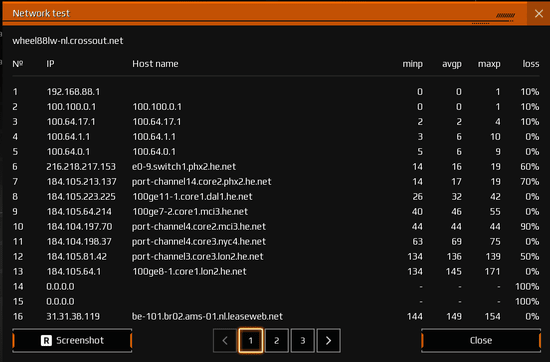Select IP 184.105.223.225
This screenshot has height=362, width=550.
(x=81, y=197)
